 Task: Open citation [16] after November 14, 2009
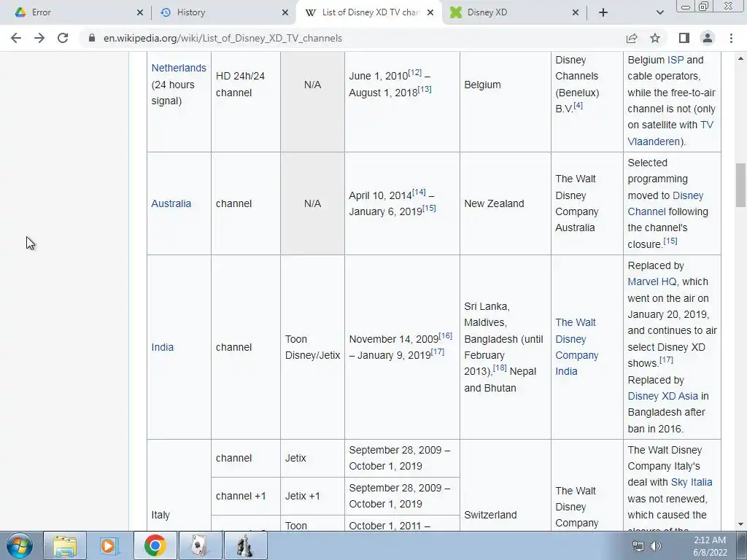446,335
